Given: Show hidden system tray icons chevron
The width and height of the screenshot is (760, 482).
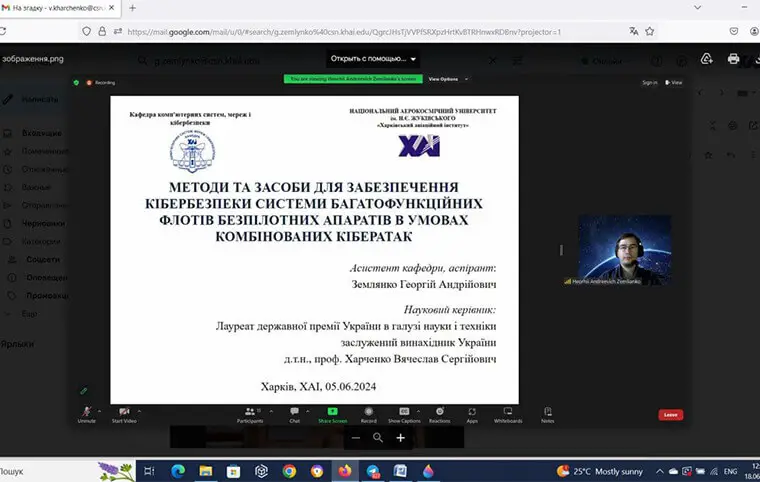Looking at the screenshot, I should [x=659, y=471].
